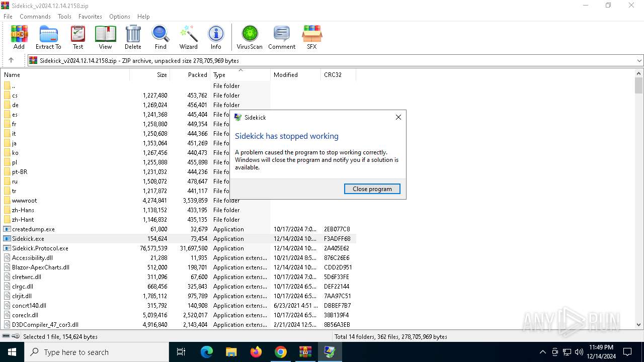644x362 pixels.
Task: Close the Sidekick error dialog
Action: pos(398,117)
